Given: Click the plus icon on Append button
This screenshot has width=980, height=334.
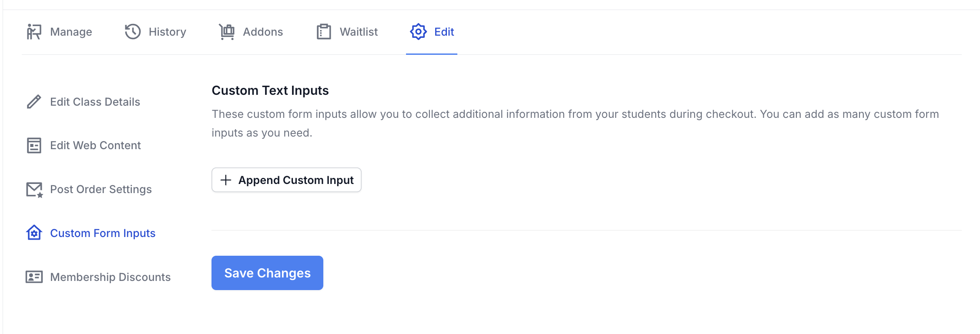Looking at the screenshot, I should [226, 180].
